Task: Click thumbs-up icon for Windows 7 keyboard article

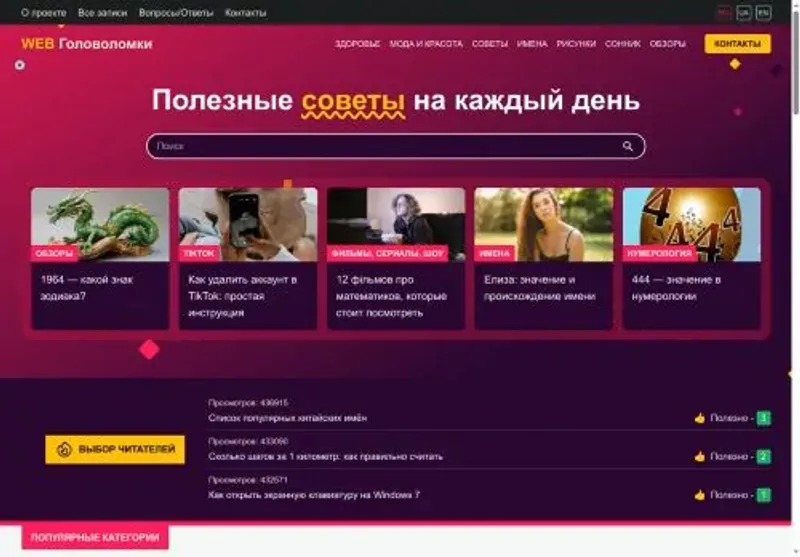Action: point(699,495)
